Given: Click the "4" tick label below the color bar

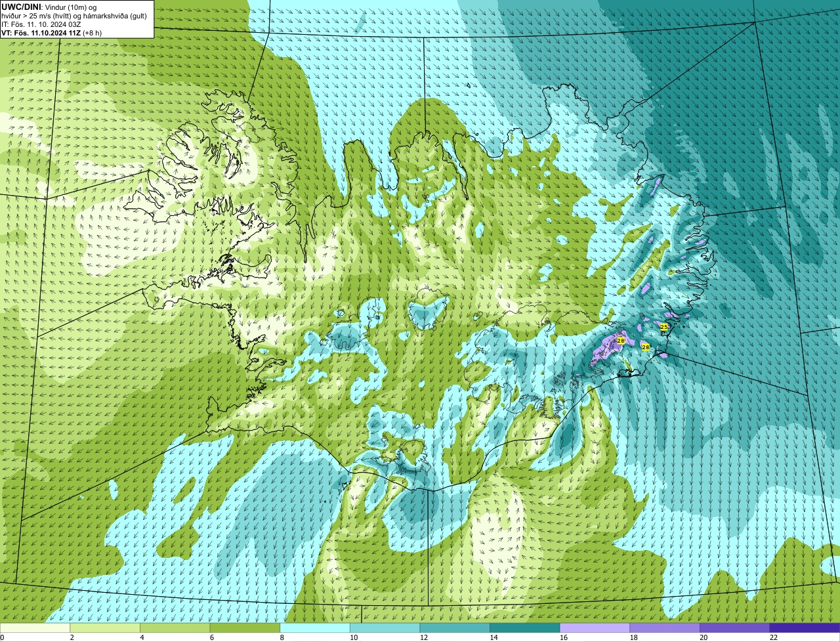Looking at the screenshot, I should (x=142, y=637).
